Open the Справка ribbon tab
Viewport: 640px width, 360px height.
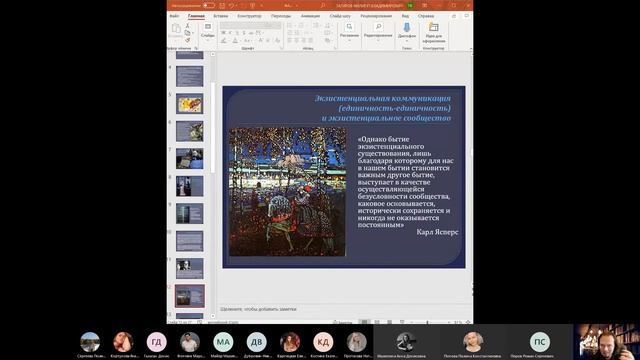[426, 16]
